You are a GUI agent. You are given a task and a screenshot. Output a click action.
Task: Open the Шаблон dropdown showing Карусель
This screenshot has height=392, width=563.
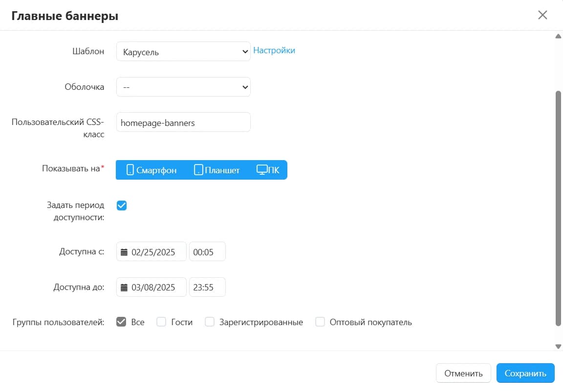tap(183, 52)
